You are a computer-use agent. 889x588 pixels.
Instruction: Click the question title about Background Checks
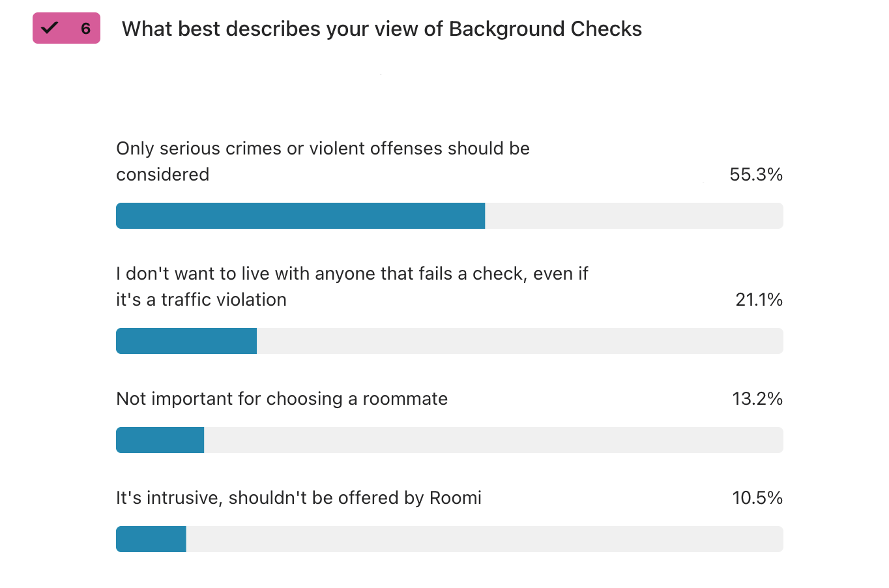(x=381, y=29)
